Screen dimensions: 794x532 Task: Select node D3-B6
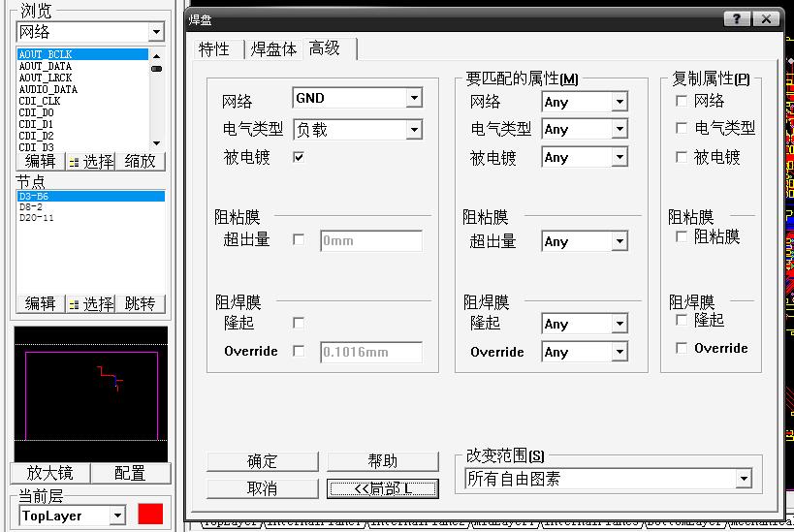(x=91, y=196)
